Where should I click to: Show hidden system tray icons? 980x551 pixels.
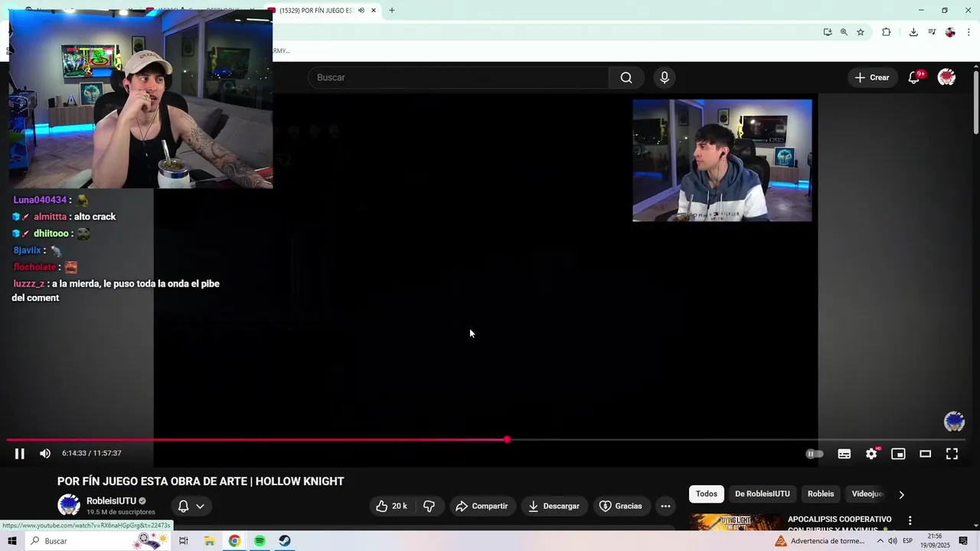click(880, 541)
